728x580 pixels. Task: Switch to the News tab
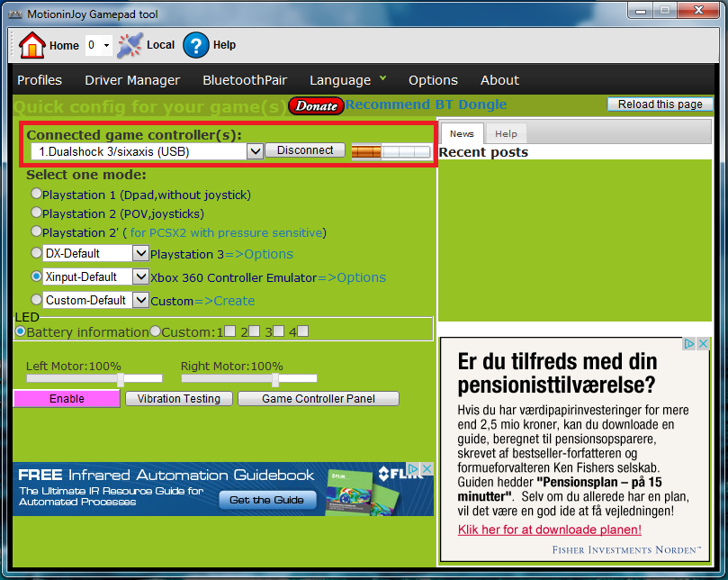(x=462, y=134)
